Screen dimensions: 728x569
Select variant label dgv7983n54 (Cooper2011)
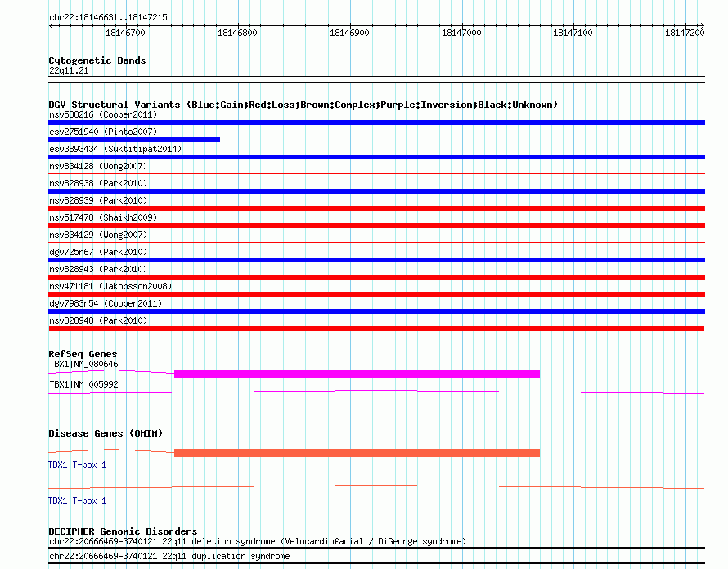106,303
